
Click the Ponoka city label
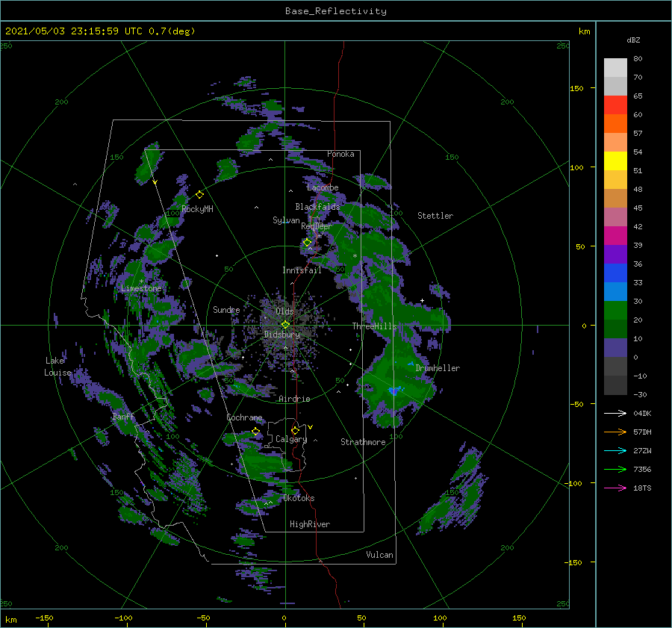point(340,154)
